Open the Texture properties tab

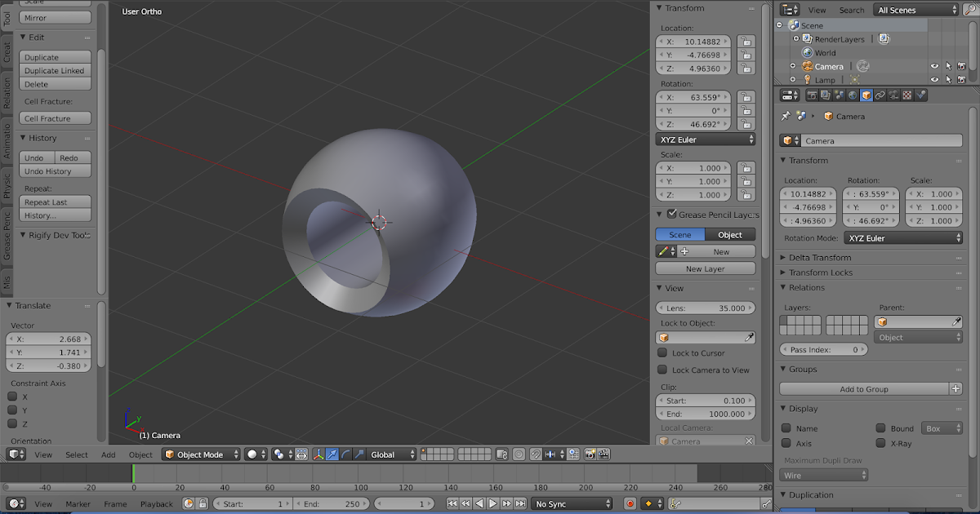click(x=907, y=95)
